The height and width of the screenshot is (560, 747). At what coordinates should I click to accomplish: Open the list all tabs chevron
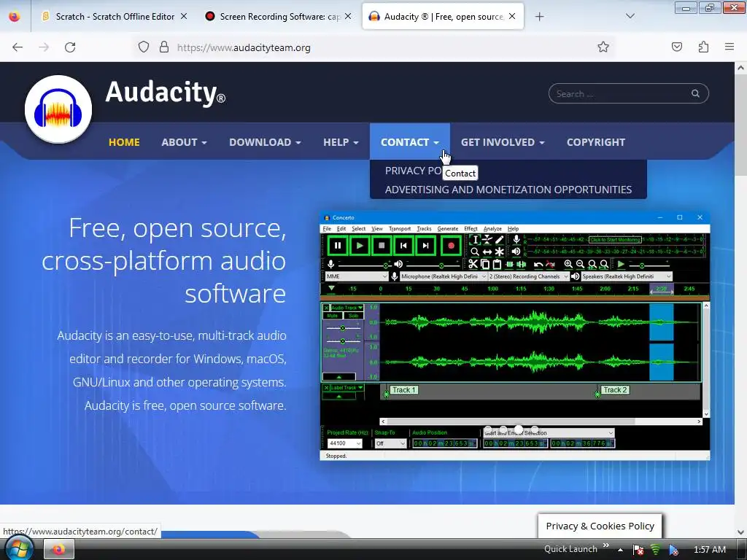tap(630, 16)
